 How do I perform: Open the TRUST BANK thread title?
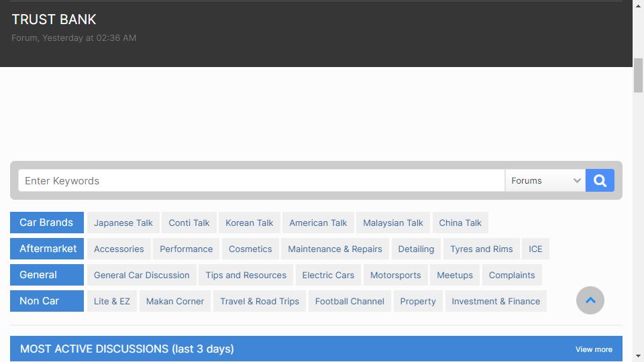coord(54,19)
